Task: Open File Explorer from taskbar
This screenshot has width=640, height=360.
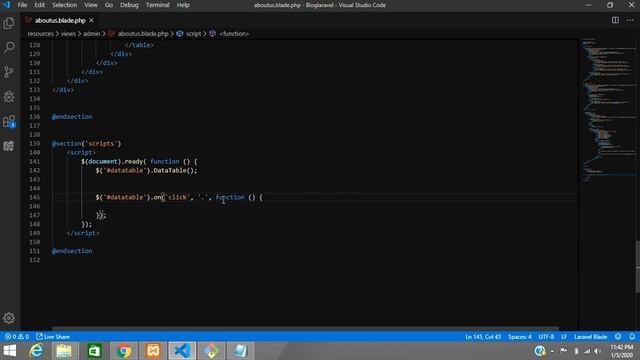Action: 64,351
